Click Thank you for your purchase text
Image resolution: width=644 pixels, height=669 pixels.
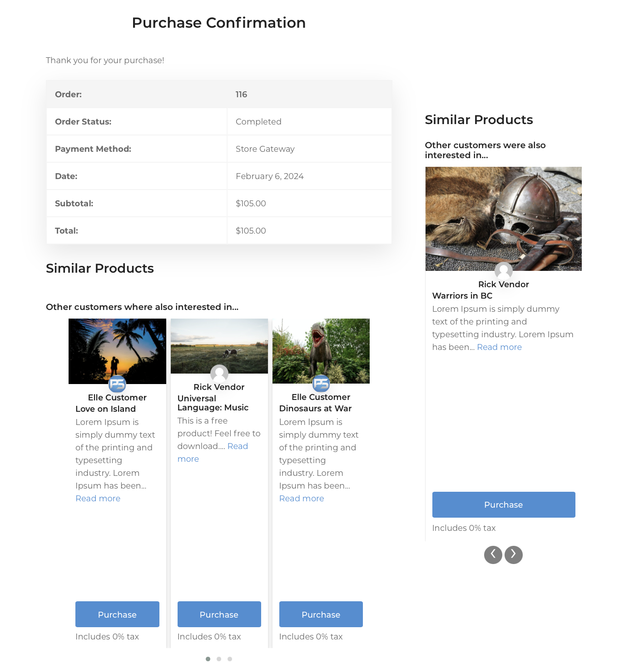(105, 60)
